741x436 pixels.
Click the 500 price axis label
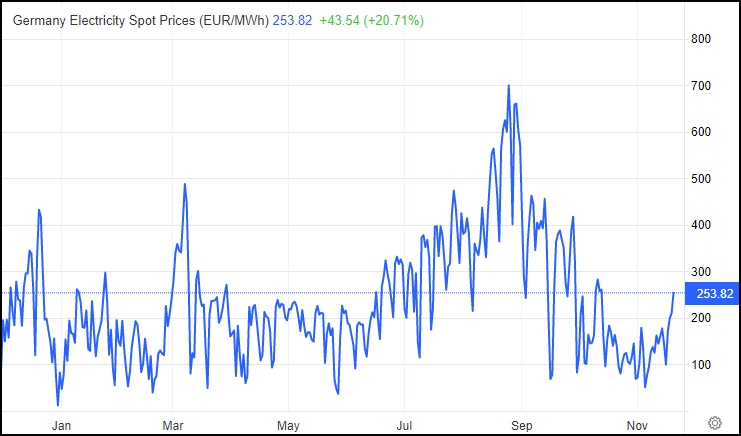tap(701, 179)
